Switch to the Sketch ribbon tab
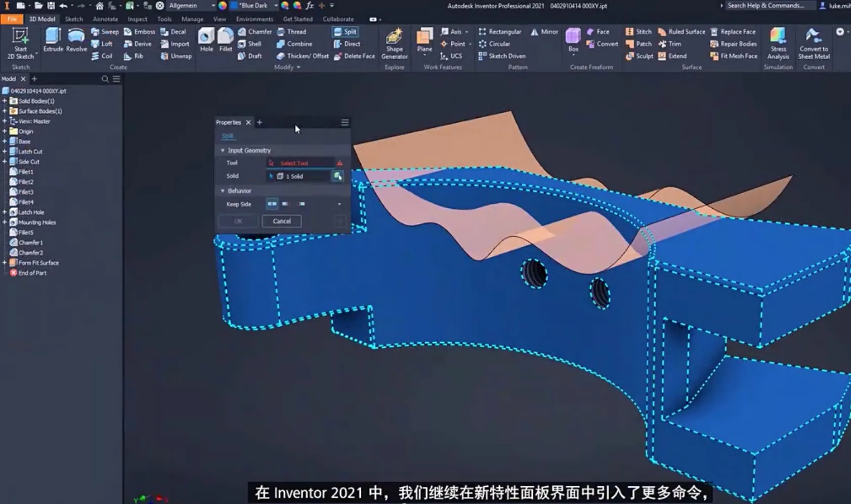 [x=74, y=19]
